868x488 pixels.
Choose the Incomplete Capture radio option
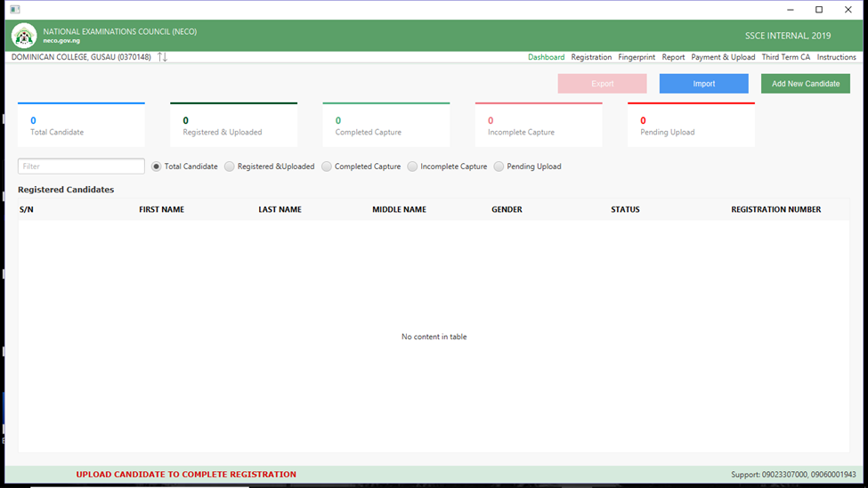(412, 167)
